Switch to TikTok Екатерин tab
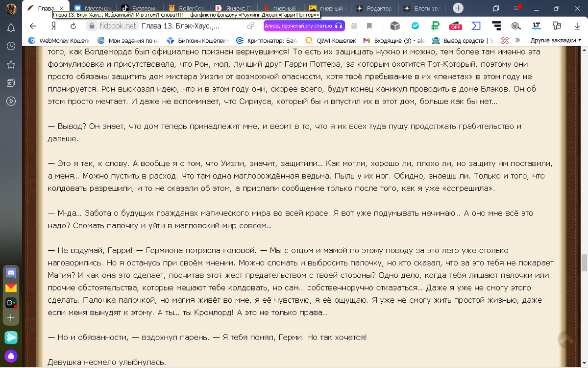Viewport: 588px width, 368px height. (x=140, y=8)
